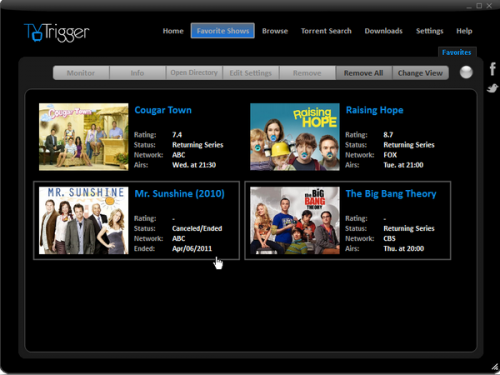Click Cougar Town's ABC network value
500x375 pixels.
pos(179,155)
